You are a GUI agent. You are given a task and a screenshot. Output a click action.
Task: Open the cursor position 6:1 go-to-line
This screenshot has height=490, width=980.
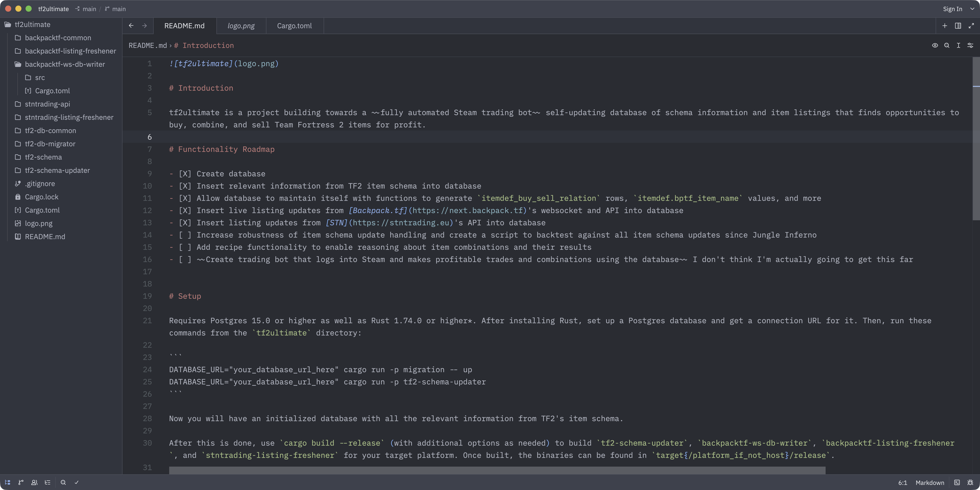[902, 483]
